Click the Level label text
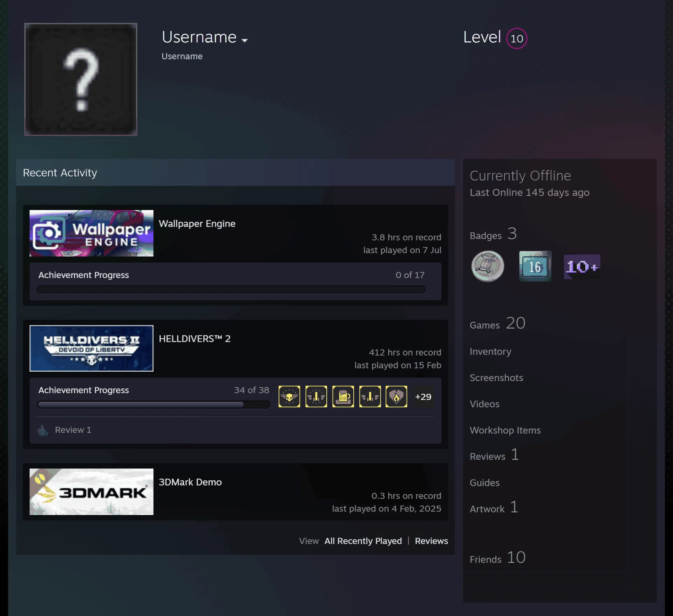The image size is (673, 616). pos(482,37)
